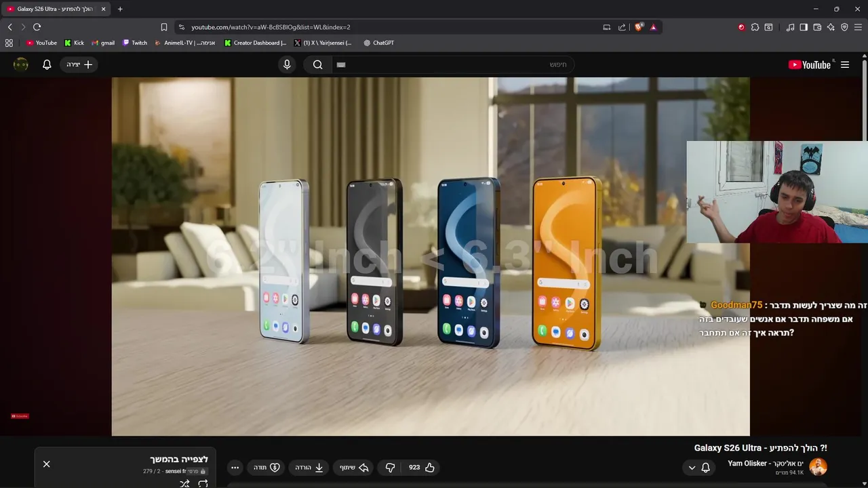This screenshot has height=488, width=868.
Task: Open Yam Olisker channel avatar
Action: 818,467
